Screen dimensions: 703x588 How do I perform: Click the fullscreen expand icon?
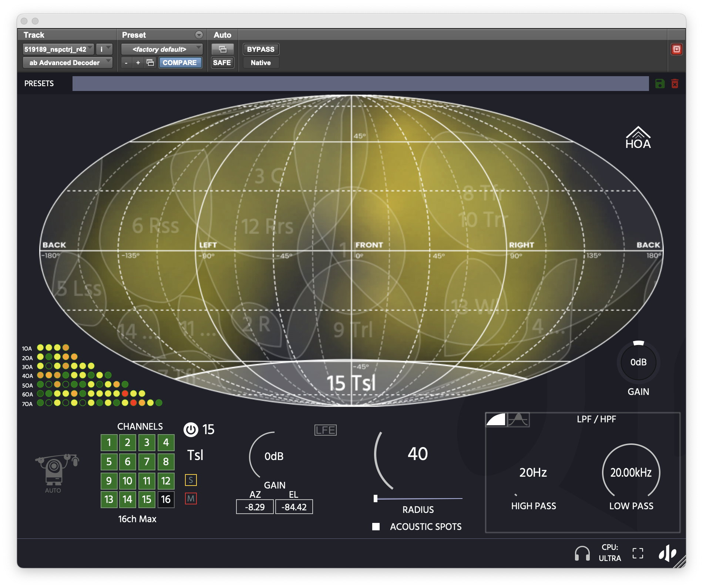(638, 553)
